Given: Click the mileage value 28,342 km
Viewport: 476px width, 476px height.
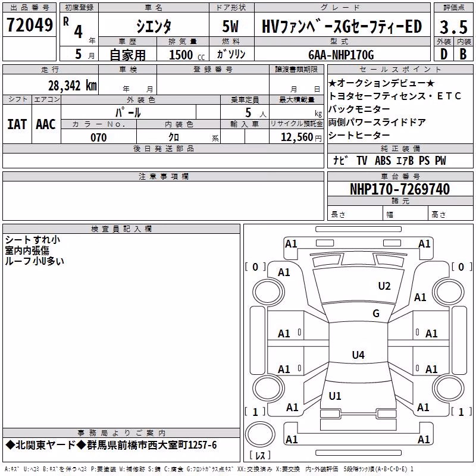Looking at the screenshot, I should point(72,85).
